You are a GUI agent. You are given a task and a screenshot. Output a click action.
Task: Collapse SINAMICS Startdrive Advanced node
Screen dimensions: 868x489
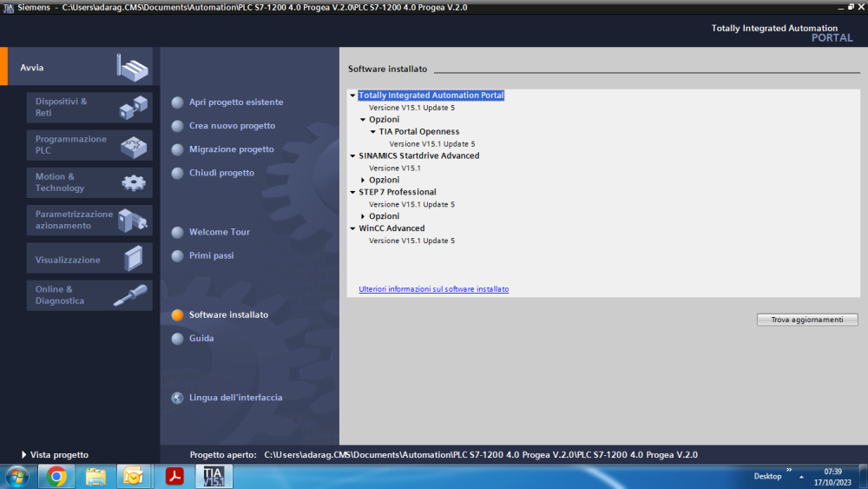[352, 156]
